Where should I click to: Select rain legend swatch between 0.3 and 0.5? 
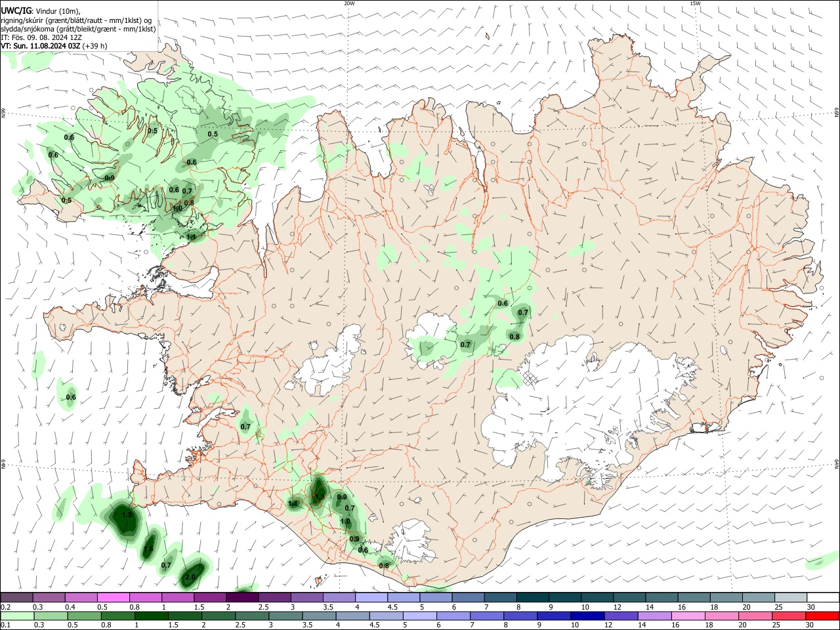click(51, 616)
